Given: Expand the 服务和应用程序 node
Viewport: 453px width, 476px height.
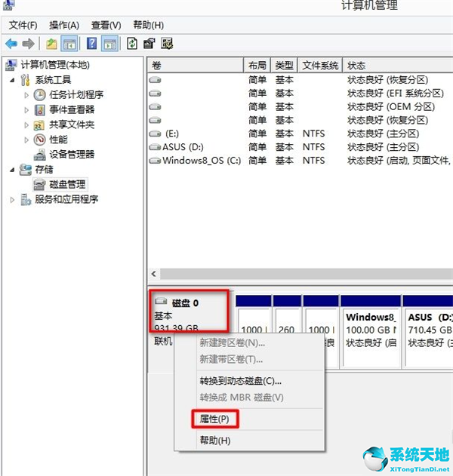Looking at the screenshot, I should point(12,200).
